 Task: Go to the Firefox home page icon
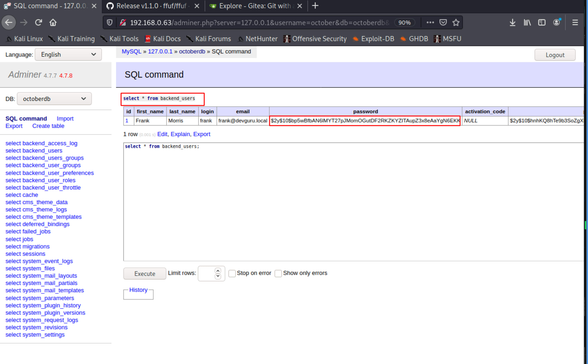coord(53,22)
